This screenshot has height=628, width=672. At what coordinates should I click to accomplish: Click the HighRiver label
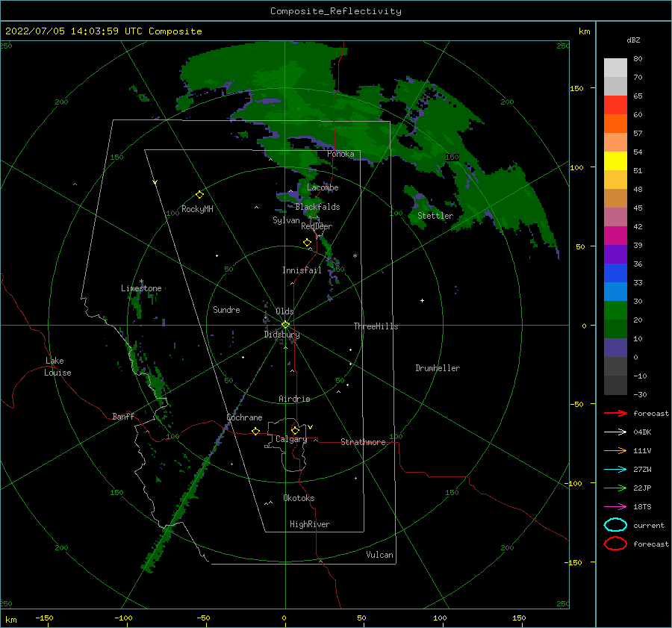click(x=310, y=524)
